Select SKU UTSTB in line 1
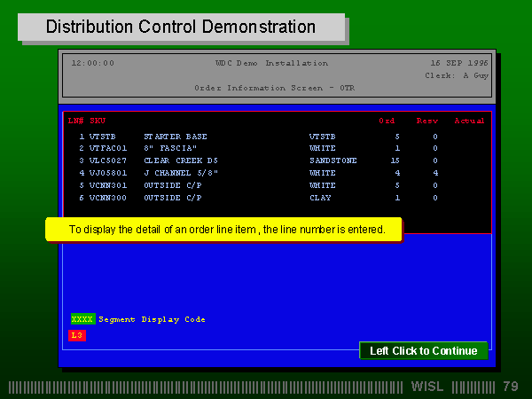532x399 pixels. pos(103,137)
